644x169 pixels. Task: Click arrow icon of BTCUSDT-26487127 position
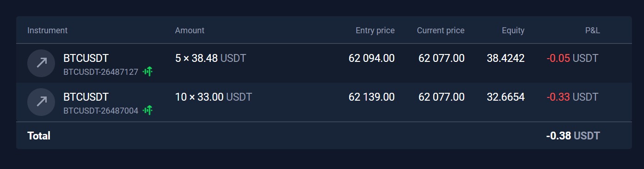tap(41, 63)
